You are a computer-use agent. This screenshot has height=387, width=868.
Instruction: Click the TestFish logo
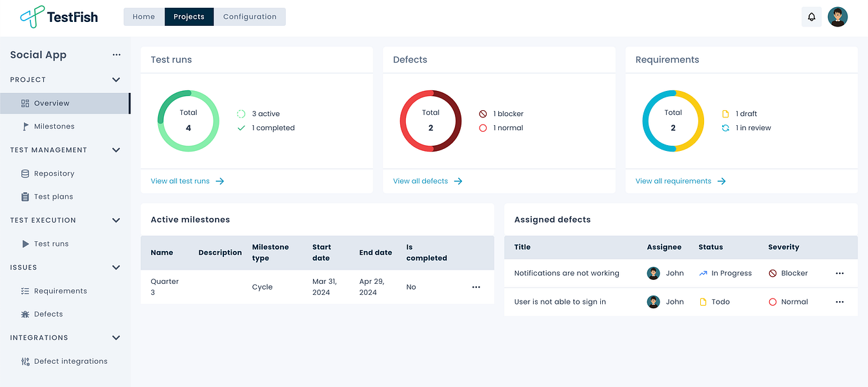[59, 17]
